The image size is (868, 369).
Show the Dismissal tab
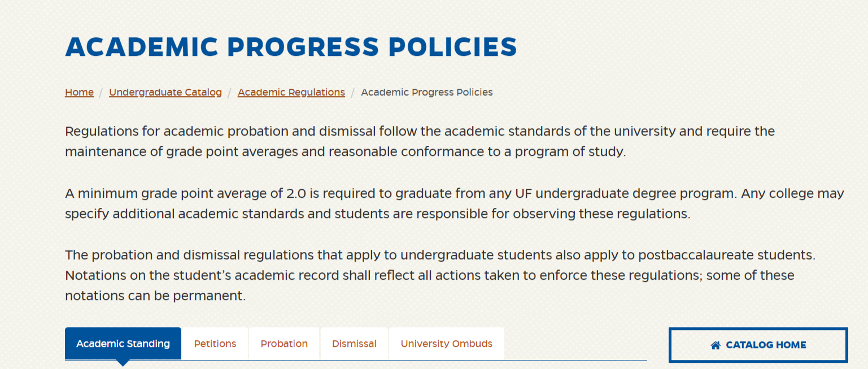pos(354,344)
